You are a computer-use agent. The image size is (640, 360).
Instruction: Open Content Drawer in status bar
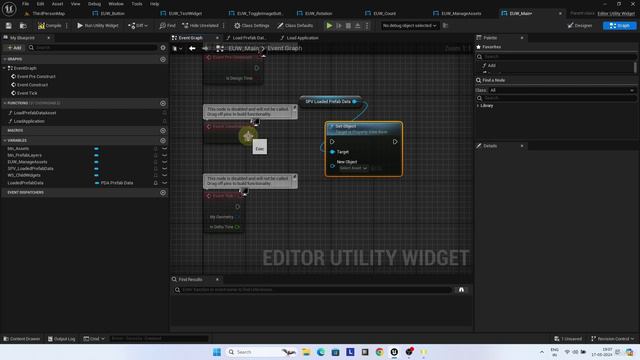pos(22,339)
